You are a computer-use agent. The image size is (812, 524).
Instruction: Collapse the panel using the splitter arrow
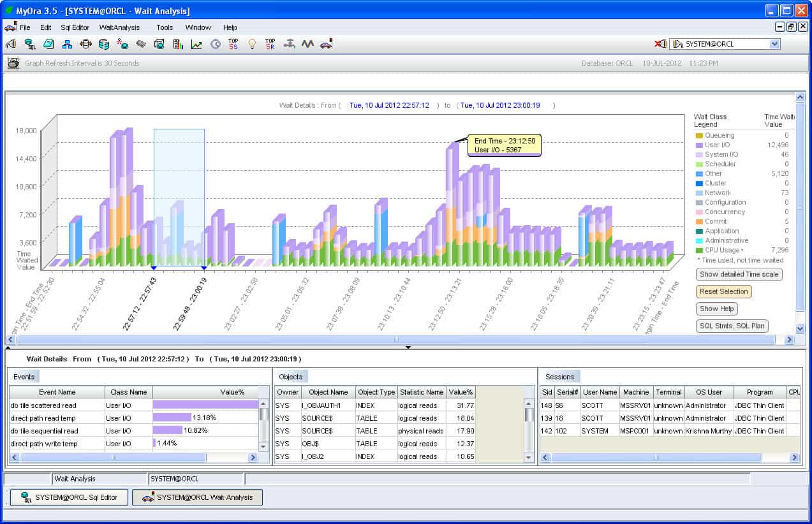tap(408, 347)
